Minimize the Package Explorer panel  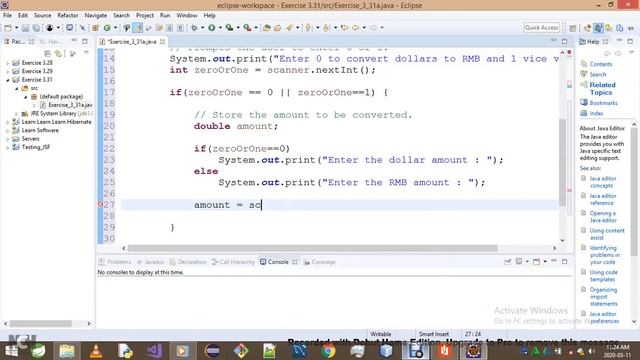click(x=74, y=41)
